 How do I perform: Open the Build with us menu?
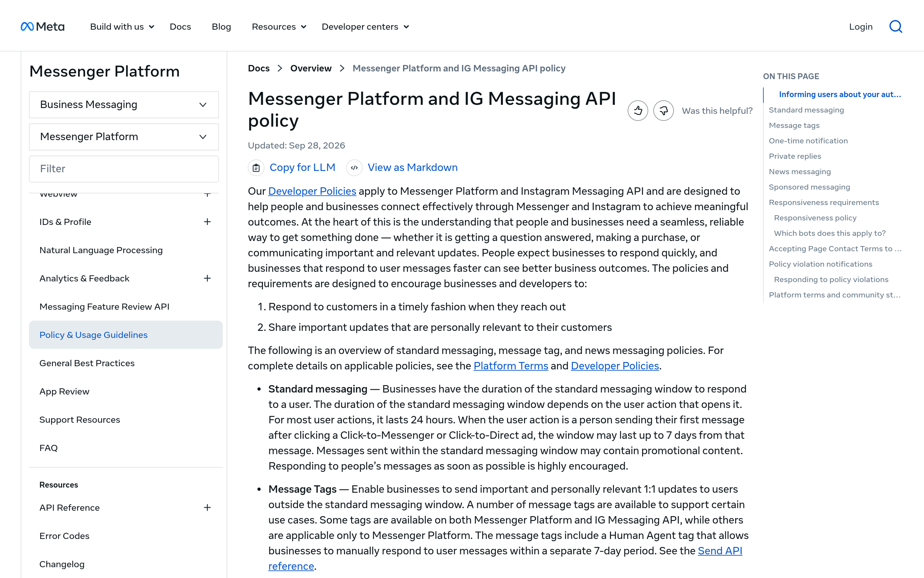[x=122, y=27]
